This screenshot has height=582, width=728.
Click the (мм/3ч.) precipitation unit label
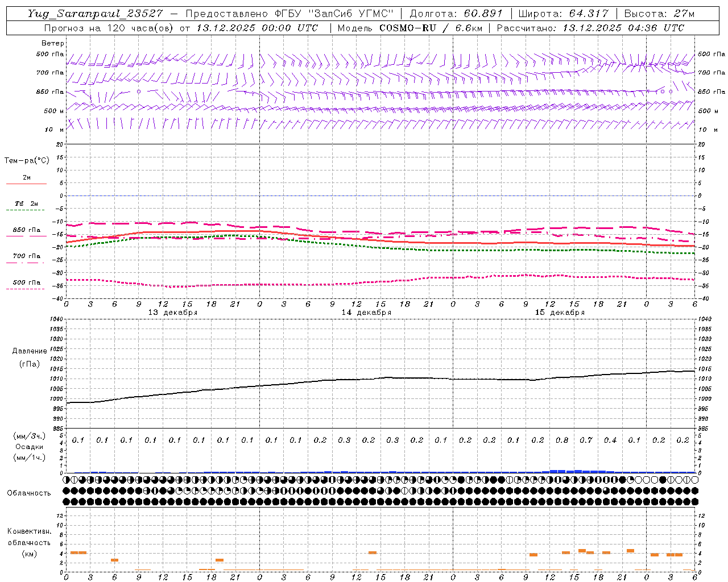coord(30,436)
